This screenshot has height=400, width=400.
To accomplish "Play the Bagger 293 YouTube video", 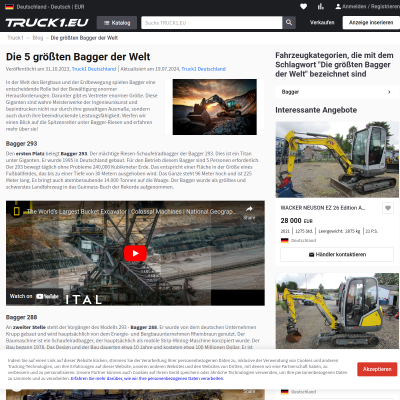I will (x=135, y=253).
